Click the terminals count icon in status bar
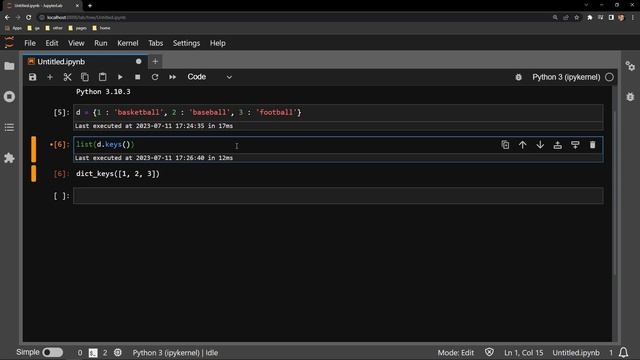The width and height of the screenshot is (640, 360). pos(93,353)
